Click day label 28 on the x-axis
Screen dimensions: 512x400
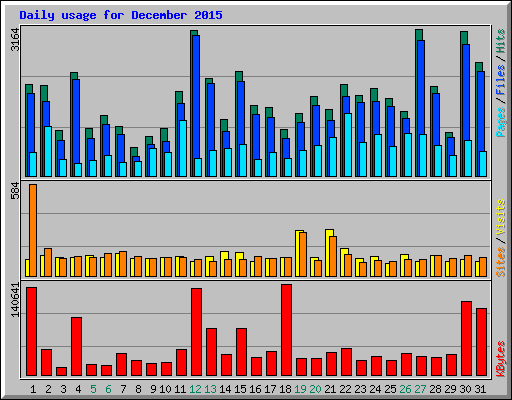[x=435, y=389]
